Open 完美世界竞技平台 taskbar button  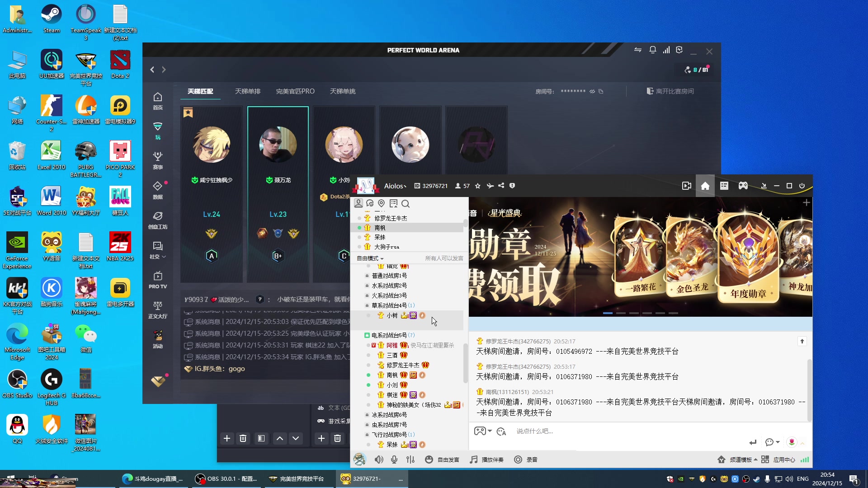pos(296,479)
